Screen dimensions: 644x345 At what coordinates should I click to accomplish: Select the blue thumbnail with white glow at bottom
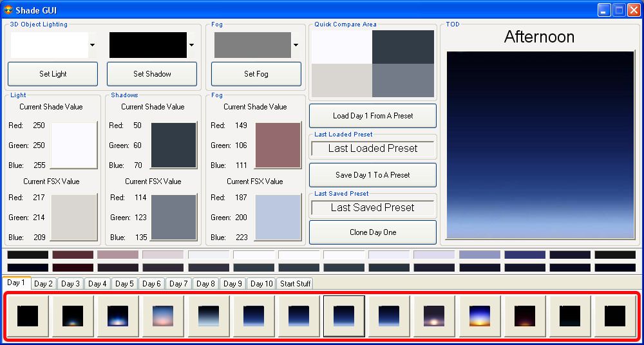(118, 316)
